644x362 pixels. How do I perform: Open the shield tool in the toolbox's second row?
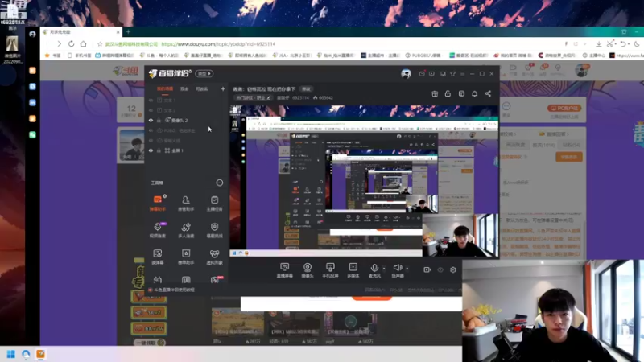(214, 230)
